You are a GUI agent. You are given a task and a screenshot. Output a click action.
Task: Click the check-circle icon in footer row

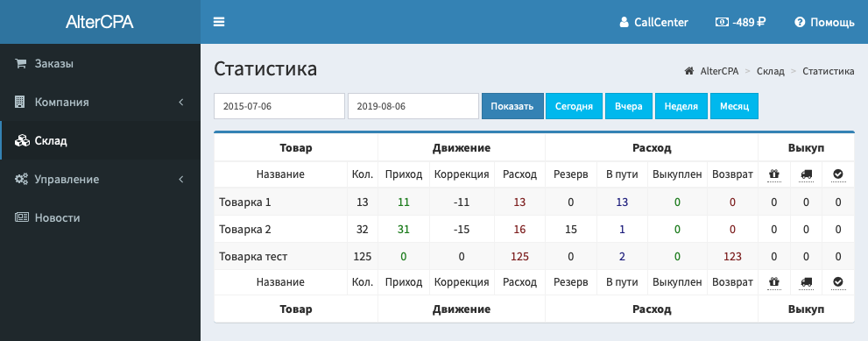(x=838, y=282)
